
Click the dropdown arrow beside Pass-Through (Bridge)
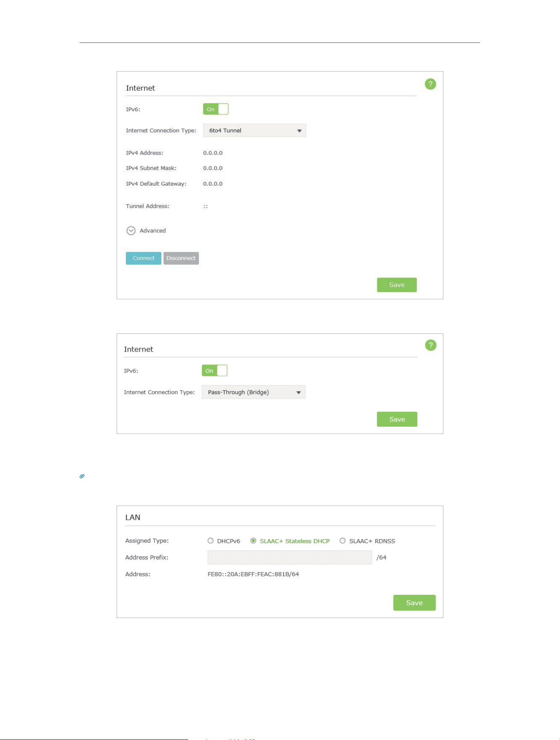[x=299, y=393]
